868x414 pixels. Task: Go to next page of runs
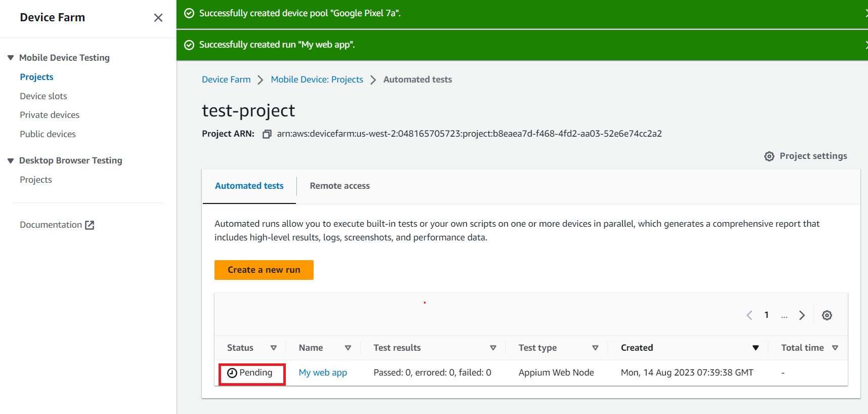pos(802,315)
